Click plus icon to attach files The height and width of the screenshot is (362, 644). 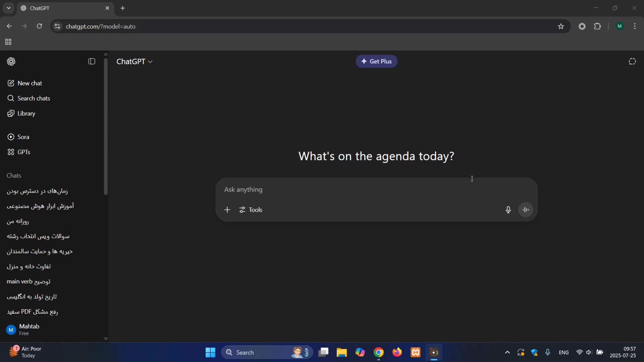pyautogui.click(x=227, y=210)
